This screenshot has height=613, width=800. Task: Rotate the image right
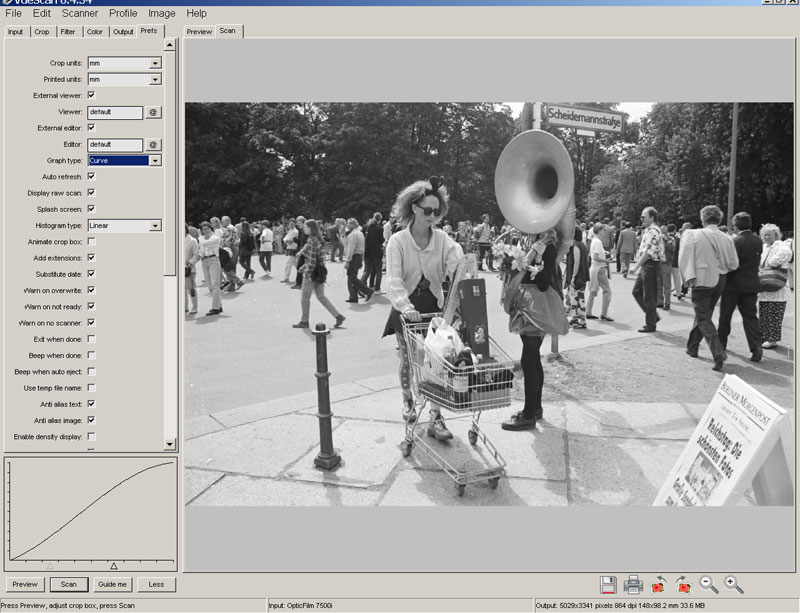coord(683,585)
